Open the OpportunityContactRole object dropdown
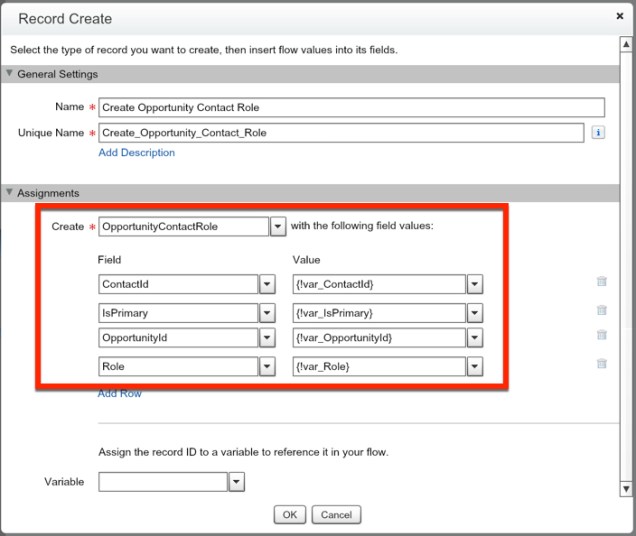 tap(277, 227)
